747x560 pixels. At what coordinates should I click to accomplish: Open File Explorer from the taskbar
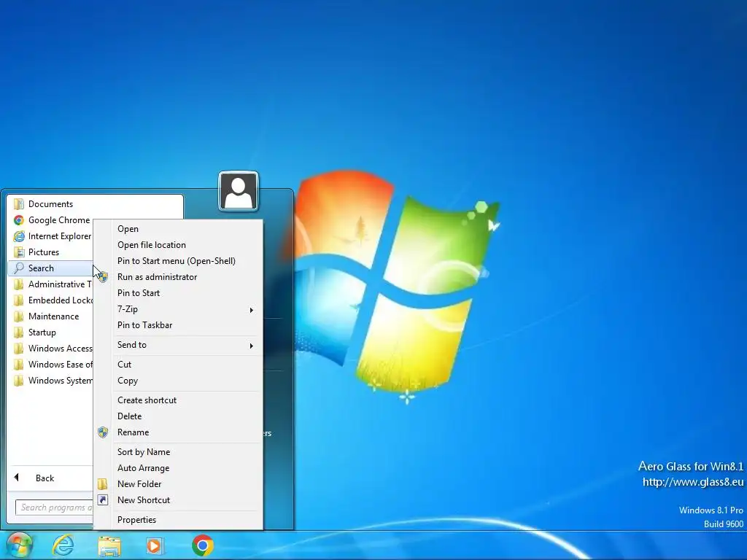[x=109, y=546]
